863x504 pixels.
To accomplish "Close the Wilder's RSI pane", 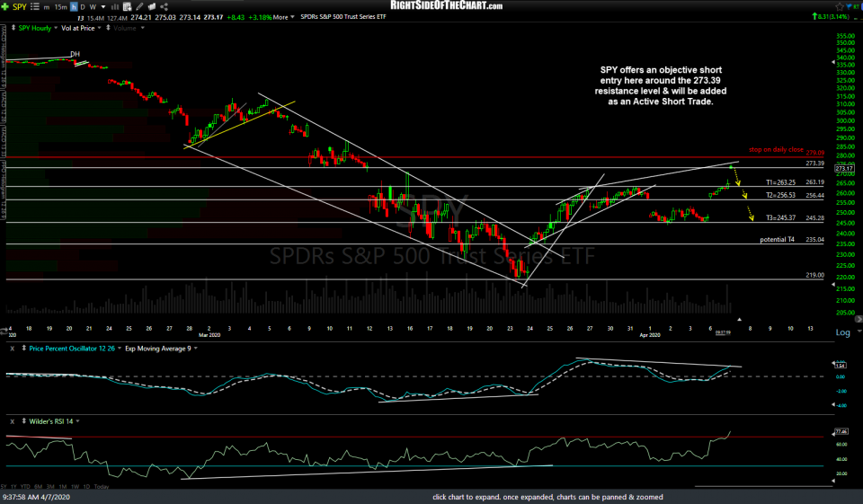I will tap(12, 421).
